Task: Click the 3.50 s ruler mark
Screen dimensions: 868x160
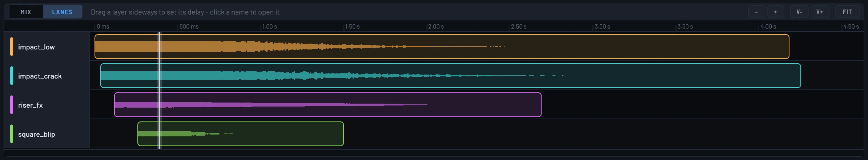Action: click(x=685, y=27)
